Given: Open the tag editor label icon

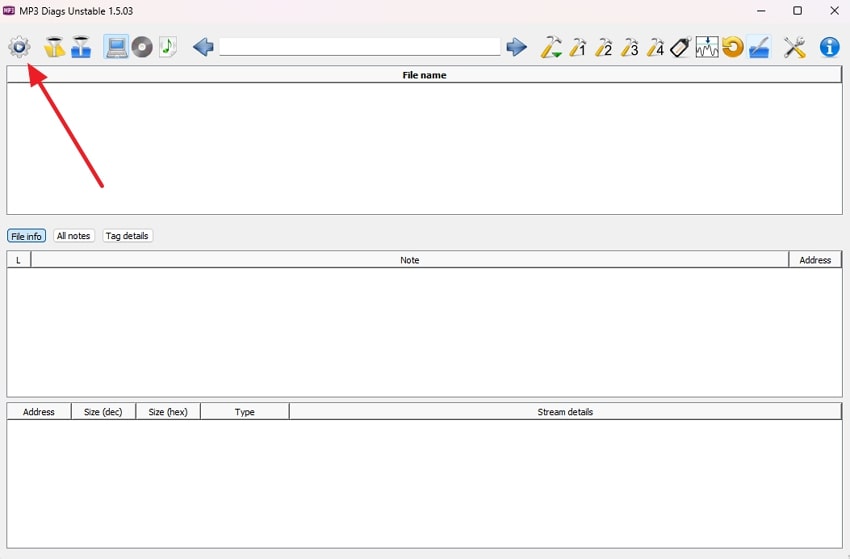Looking at the screenshot, I should 681,47.
